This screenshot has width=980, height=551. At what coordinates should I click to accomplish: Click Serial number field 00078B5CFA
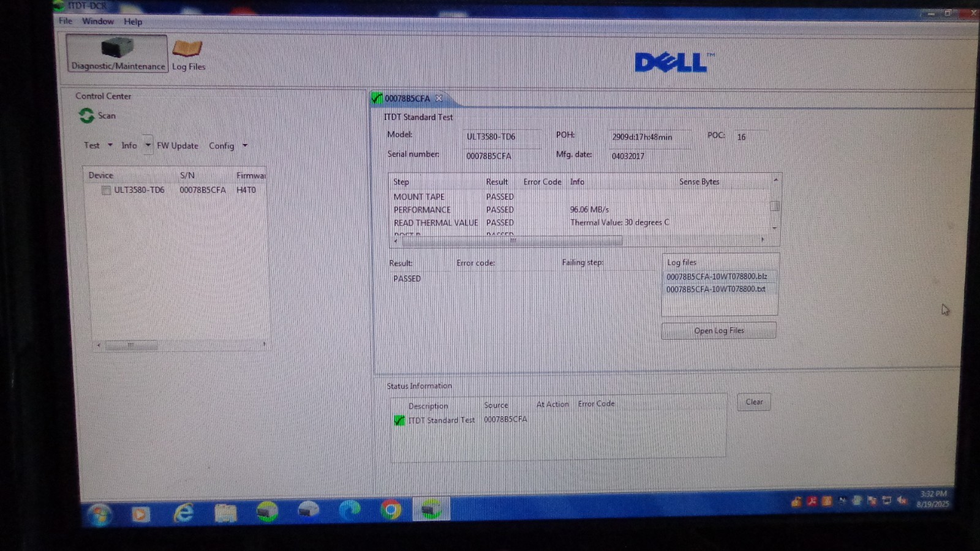503,156
